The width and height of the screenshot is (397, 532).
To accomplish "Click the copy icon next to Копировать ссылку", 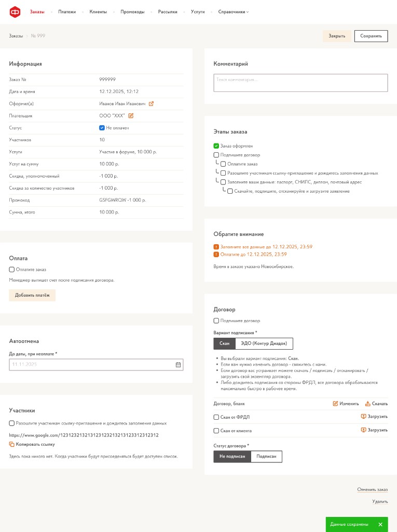I will point(11,444).
